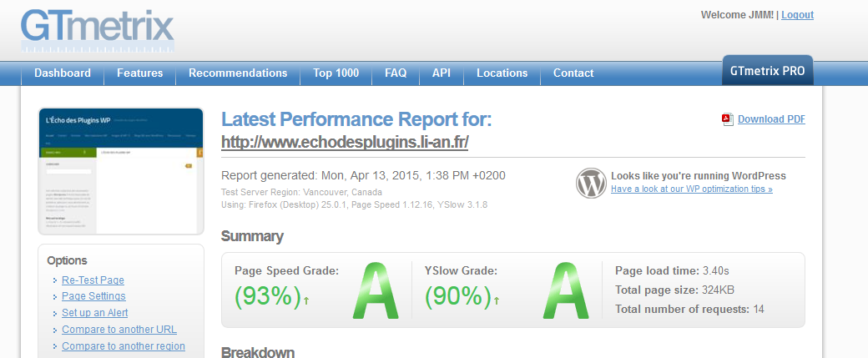Select Compare to another URL
Image resolution: width=868 pixels, height=358 pixels.
pyautogui.click(x=119, y=330)
